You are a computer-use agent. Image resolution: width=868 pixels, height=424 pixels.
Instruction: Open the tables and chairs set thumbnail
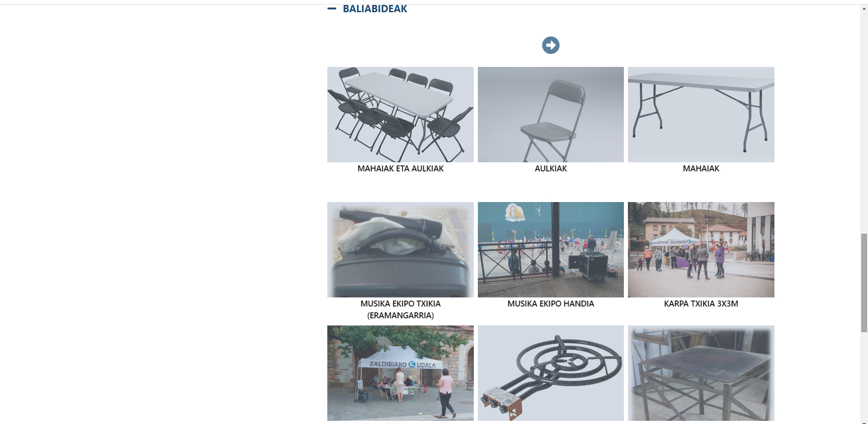click(401, 114)
